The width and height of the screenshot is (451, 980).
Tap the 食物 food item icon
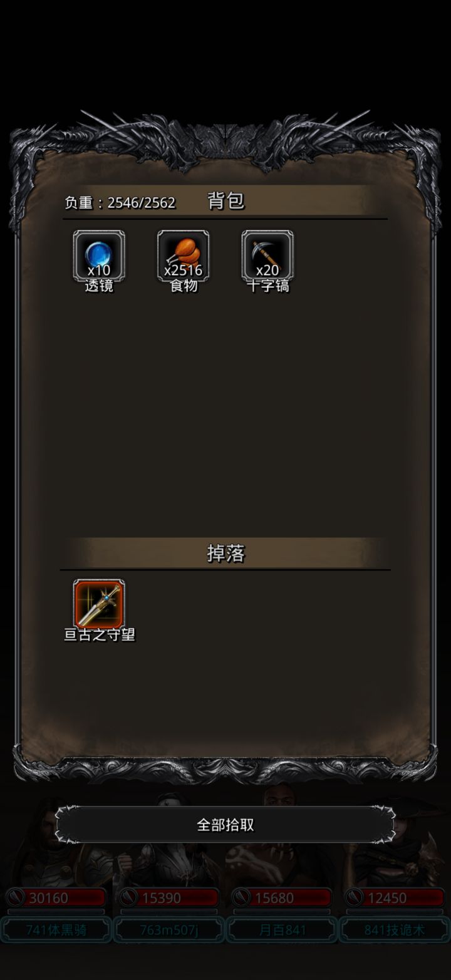(184, 256)
